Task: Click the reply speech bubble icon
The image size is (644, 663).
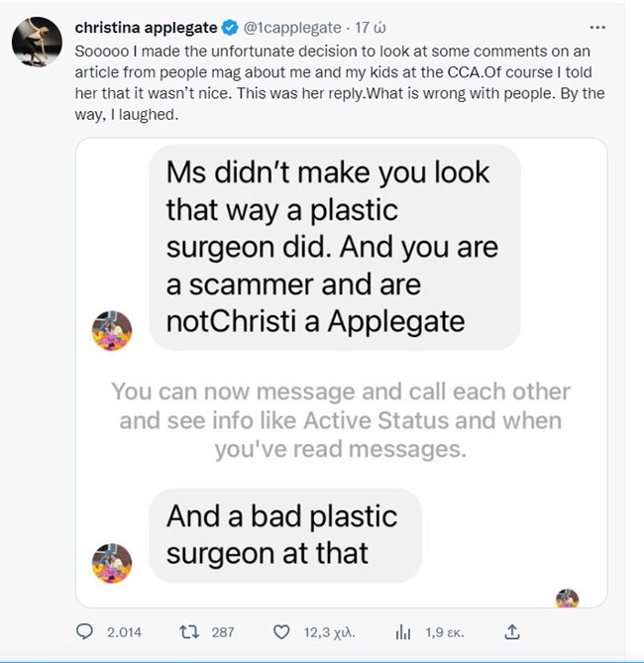Action: pyautogui.click(x=84, y=631)
